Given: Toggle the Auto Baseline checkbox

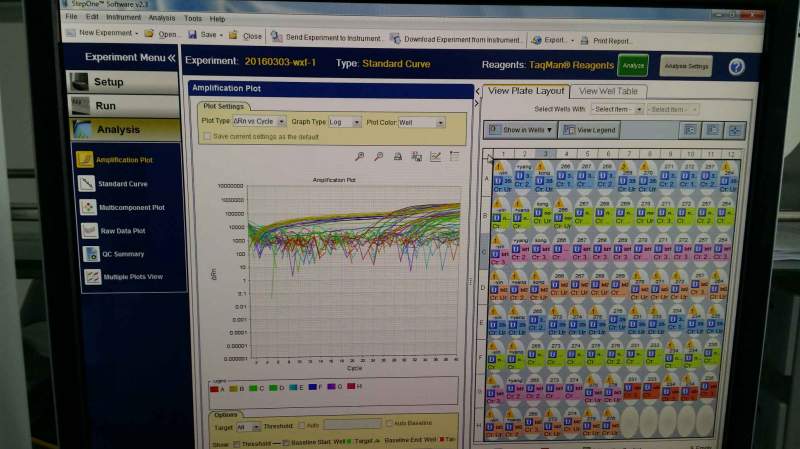Looking at the screenshot, I should 389,423.
